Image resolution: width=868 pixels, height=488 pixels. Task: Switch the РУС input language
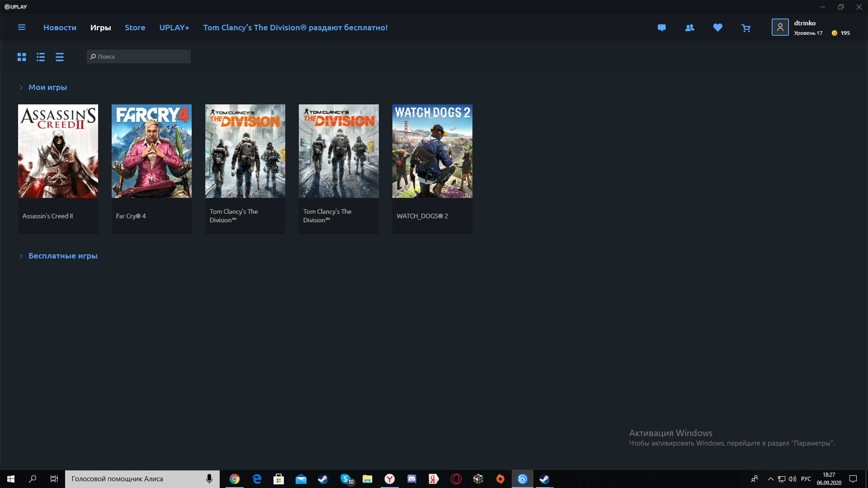click(806, 479)
